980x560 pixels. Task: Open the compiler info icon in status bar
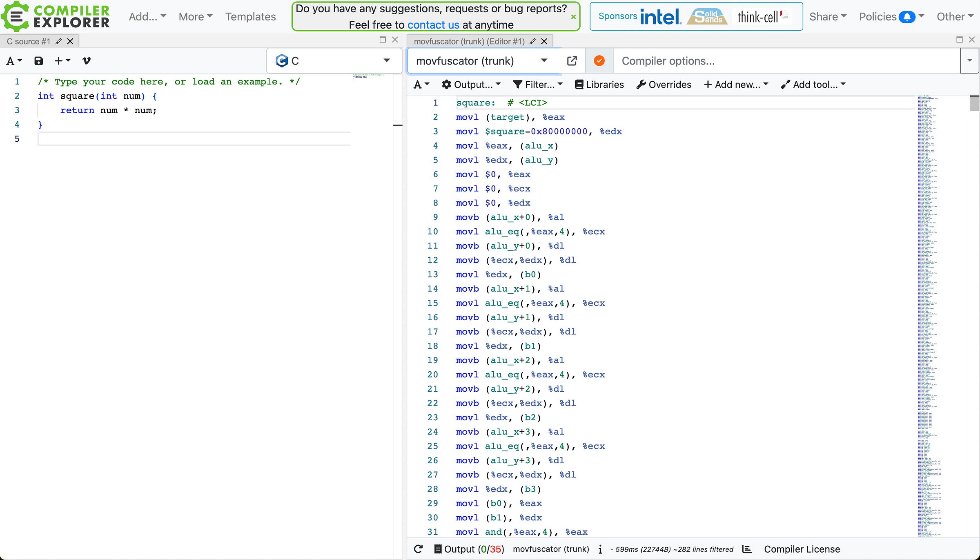pos(600,549)
